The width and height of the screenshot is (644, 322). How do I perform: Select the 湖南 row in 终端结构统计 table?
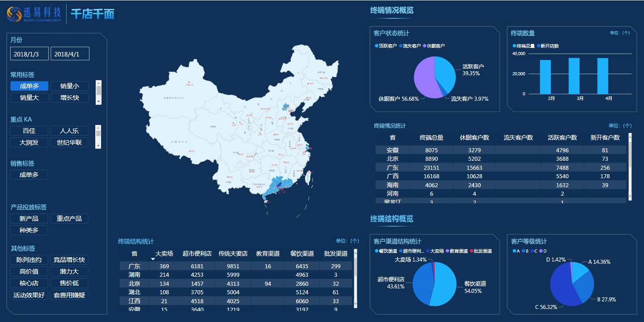(236, 275)
